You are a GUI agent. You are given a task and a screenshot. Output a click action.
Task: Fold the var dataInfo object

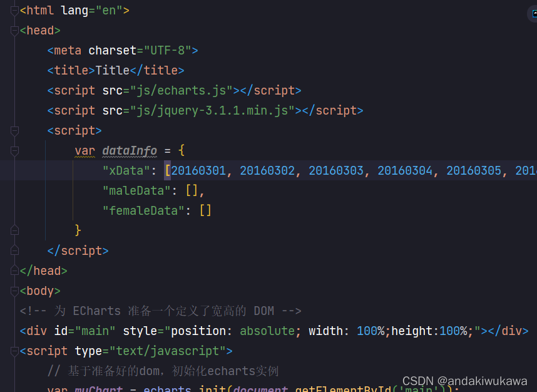14,151
